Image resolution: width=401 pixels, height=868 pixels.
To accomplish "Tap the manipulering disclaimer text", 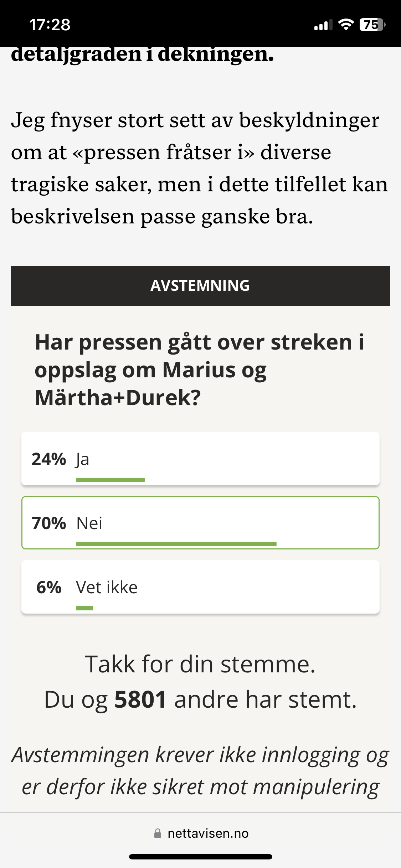I will coord(200,771).
